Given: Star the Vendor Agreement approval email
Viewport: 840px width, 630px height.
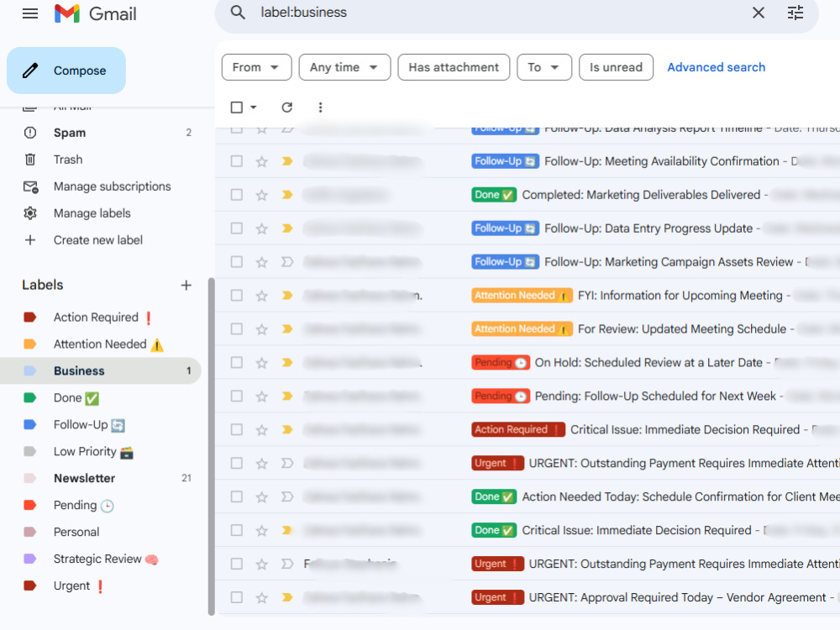Looking at the screenshot, I should click(x=261, y=597).
